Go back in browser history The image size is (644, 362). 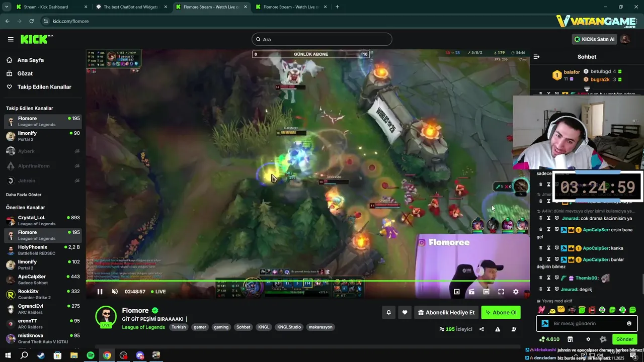point(7,21)
